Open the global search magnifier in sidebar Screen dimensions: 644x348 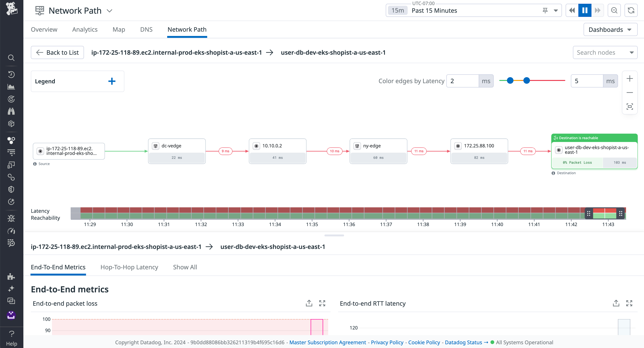[x=12, y=58]
